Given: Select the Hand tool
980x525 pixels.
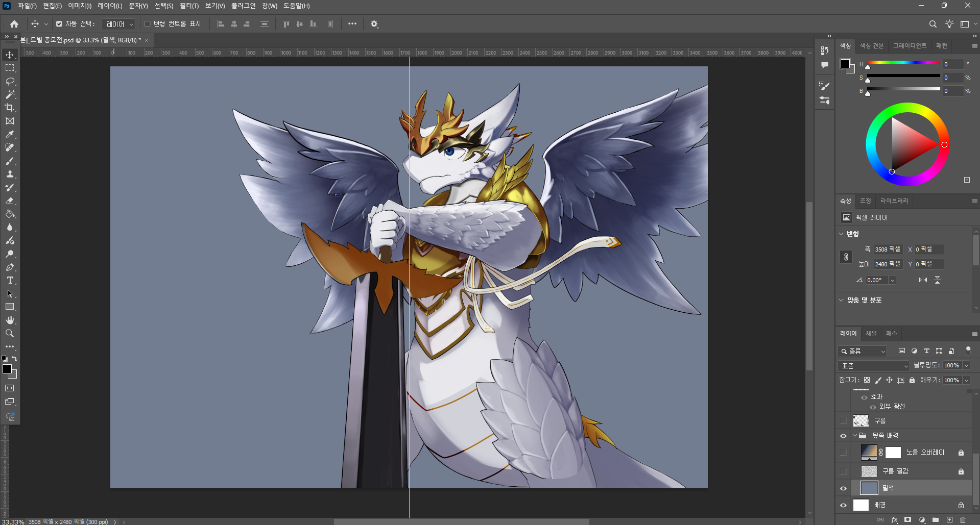Looking at the screenshot, I should point(10,320).
